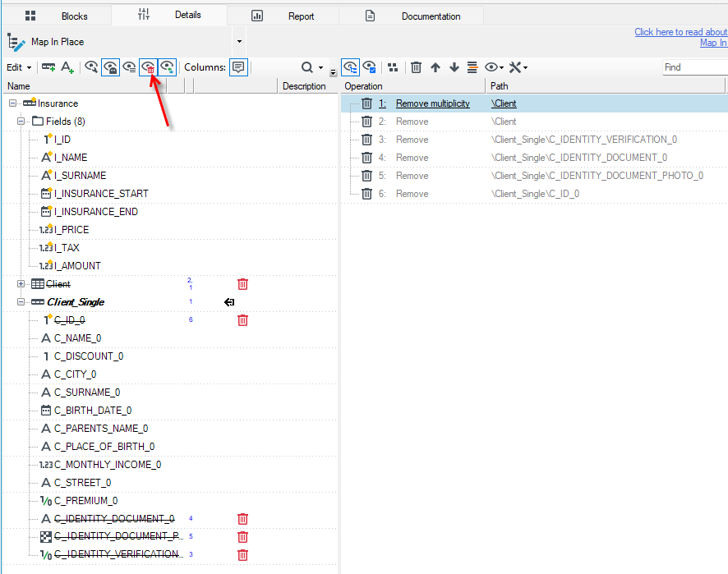Click the add text field icon
Screen dimensions: 728x574
pyautogui.click(x=67, y=67)
